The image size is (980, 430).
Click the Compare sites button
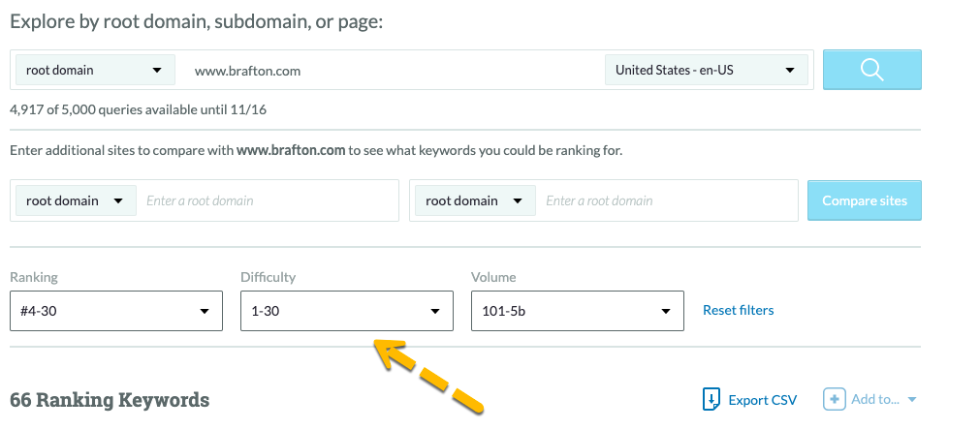tap(865, 200)
